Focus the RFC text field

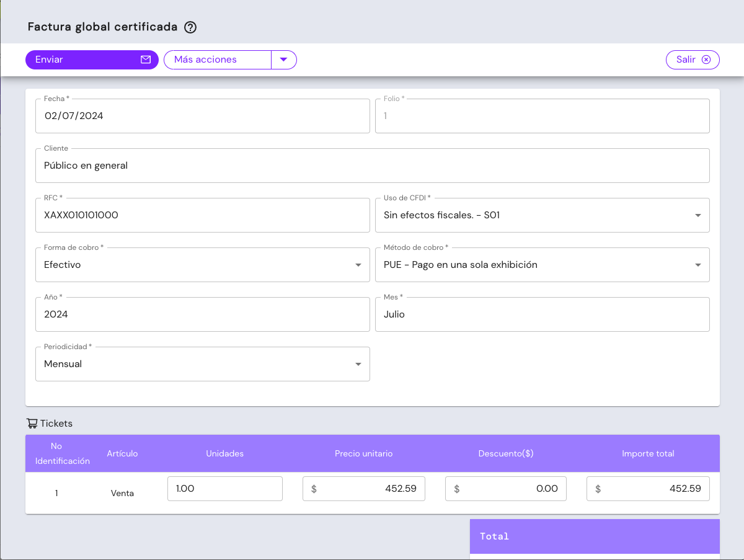point(202,215)
